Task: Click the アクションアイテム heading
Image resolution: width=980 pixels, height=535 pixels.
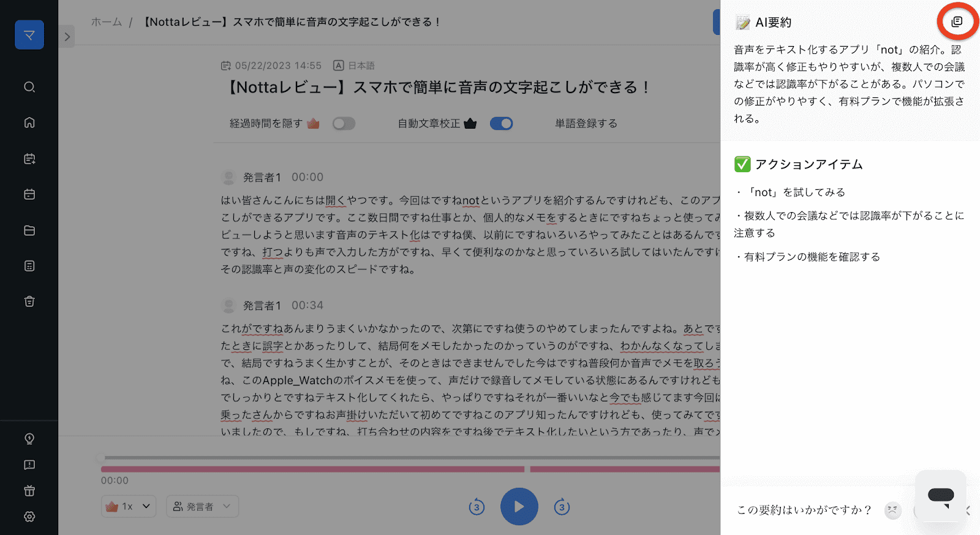Action: click(x=809, y=164)
